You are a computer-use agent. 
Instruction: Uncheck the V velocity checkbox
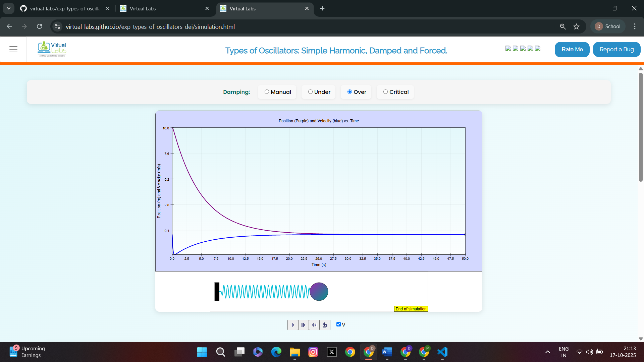click(x=338, y=324)
